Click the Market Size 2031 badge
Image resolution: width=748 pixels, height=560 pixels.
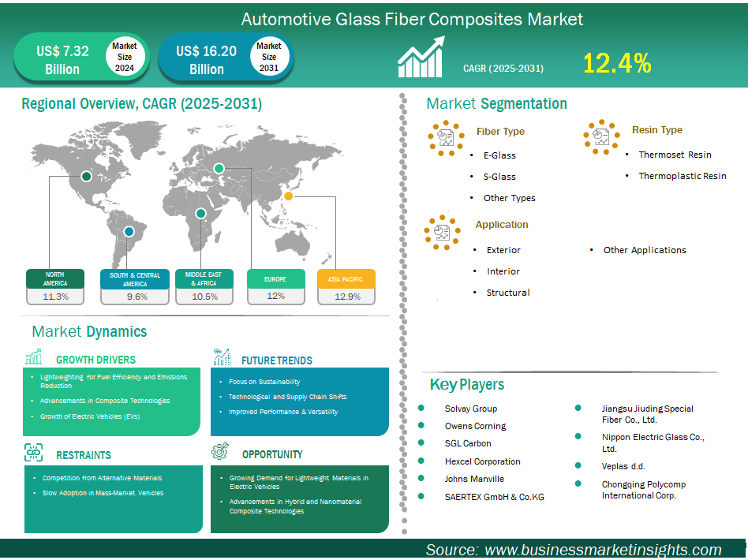(269, 57)
